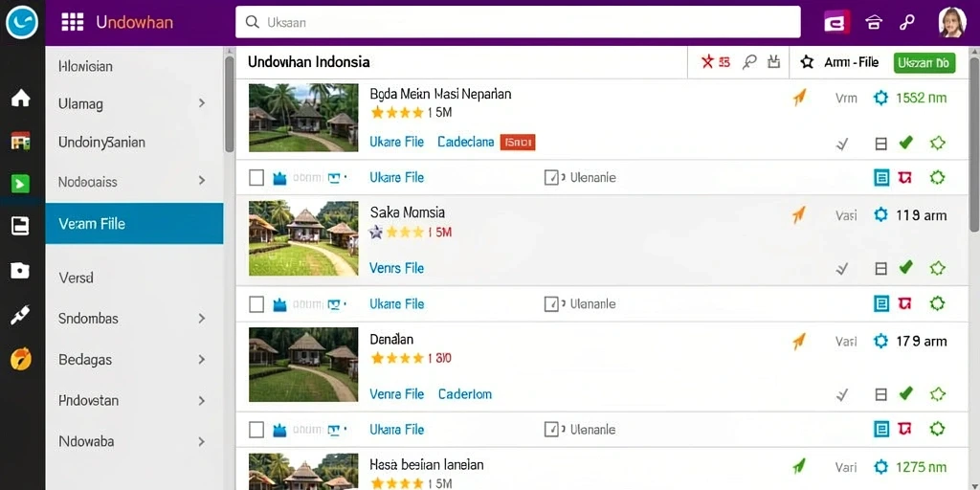Viewport: 980px width, 490px height.
Task: Open the camera folder icon in left rail
Action: 21,270
